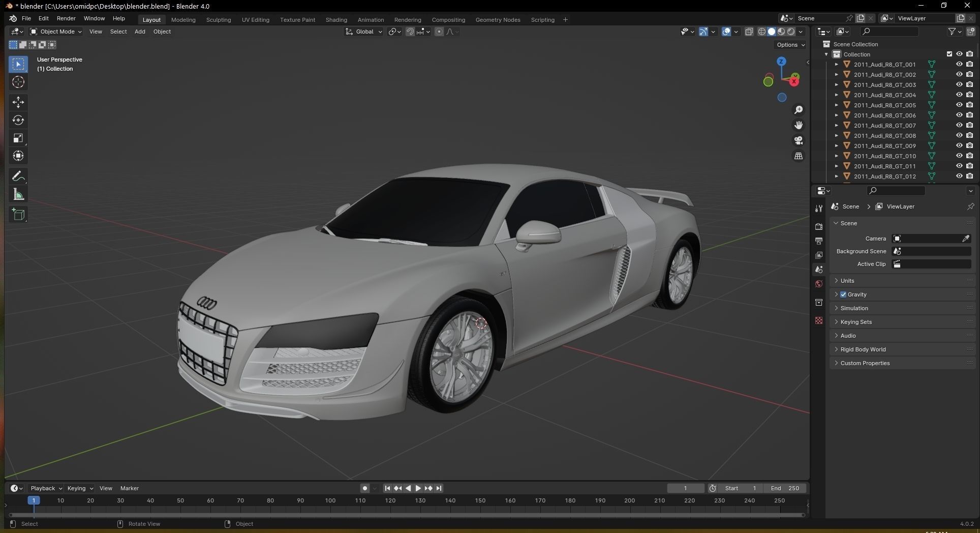Image resolution: width=980 pixels, height=533 pixels.
Task: Play the animation forward
Action: [x=418, y=488]
